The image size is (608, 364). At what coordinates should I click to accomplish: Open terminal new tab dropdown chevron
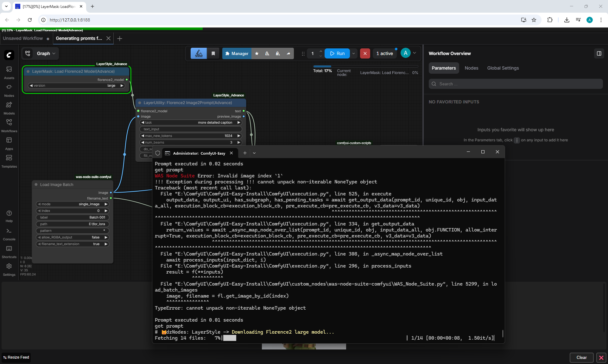pyautogui.click(x=254, y=153)
